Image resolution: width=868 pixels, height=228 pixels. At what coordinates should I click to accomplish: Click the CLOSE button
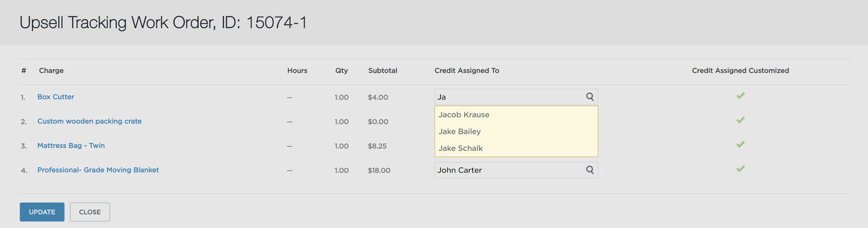(x=90, y=212)
